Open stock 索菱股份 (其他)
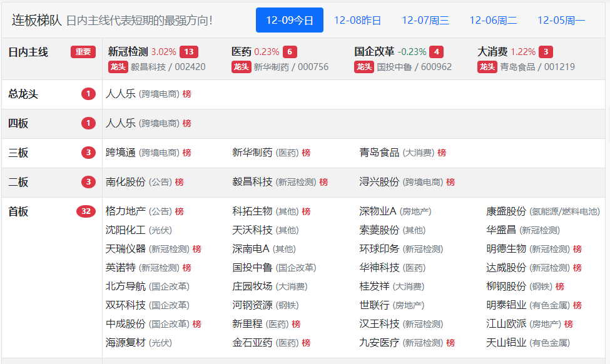 (x=379, y=230)
